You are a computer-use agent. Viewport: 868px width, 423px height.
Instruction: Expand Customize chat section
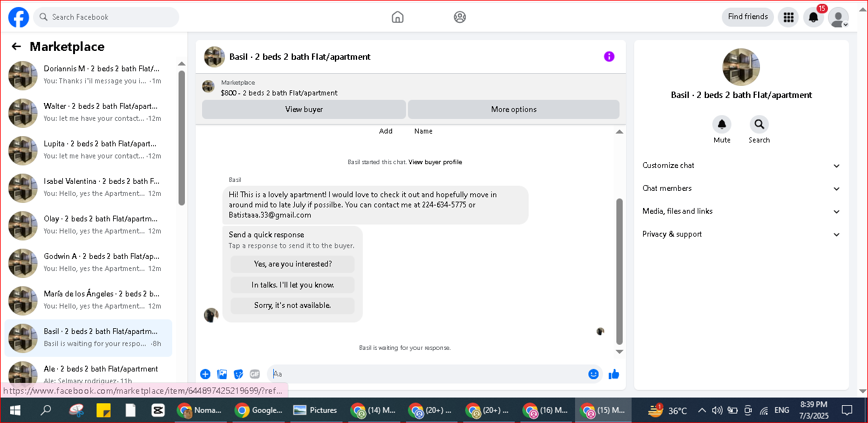[741, 165]
